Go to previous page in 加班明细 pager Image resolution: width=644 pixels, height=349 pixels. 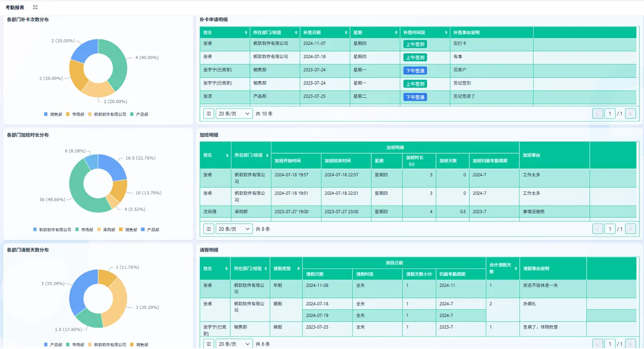pos(598,229)
